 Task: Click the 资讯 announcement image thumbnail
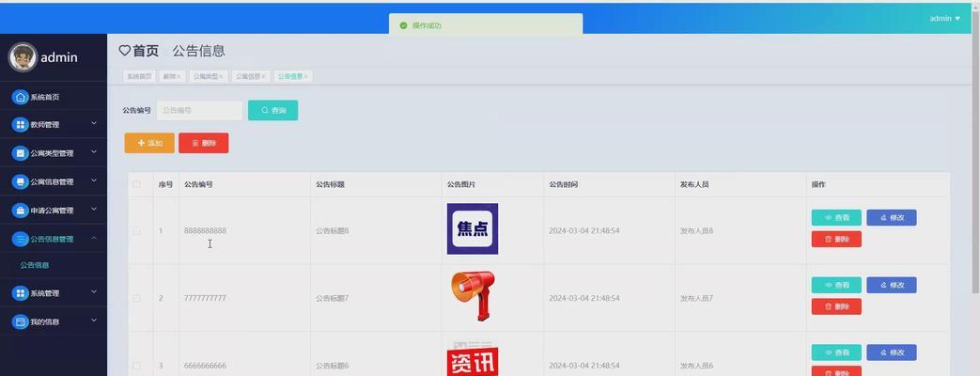(473, 359)
